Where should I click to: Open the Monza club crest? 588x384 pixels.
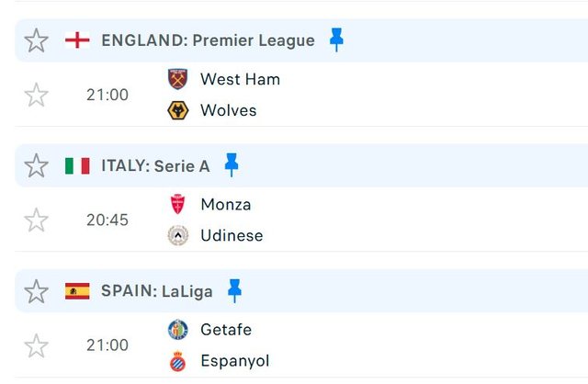pos(177,204)
